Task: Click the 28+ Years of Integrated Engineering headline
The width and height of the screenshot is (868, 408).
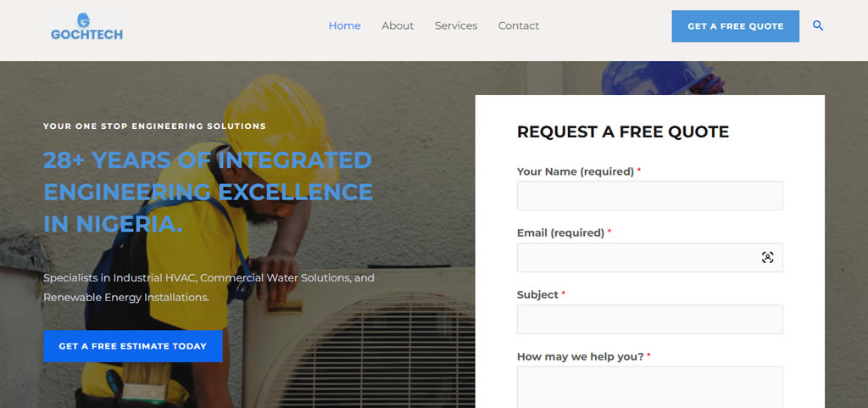Action: click(208, 192)
